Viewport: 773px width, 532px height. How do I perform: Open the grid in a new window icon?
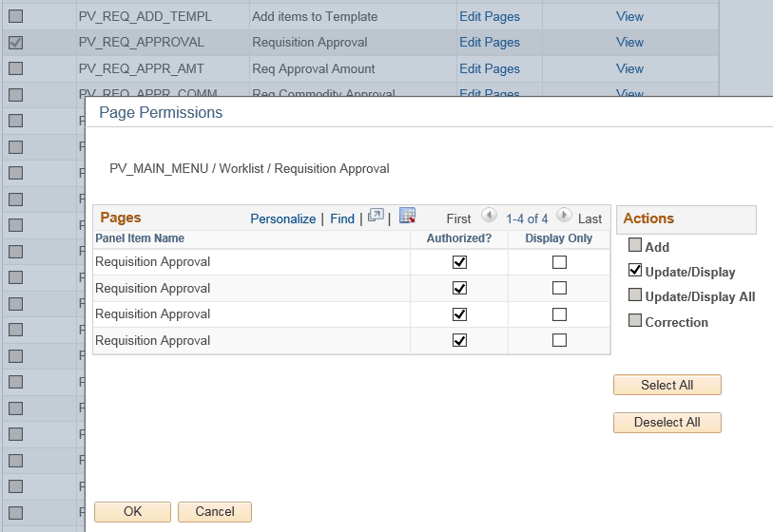[x=376, y=216]
